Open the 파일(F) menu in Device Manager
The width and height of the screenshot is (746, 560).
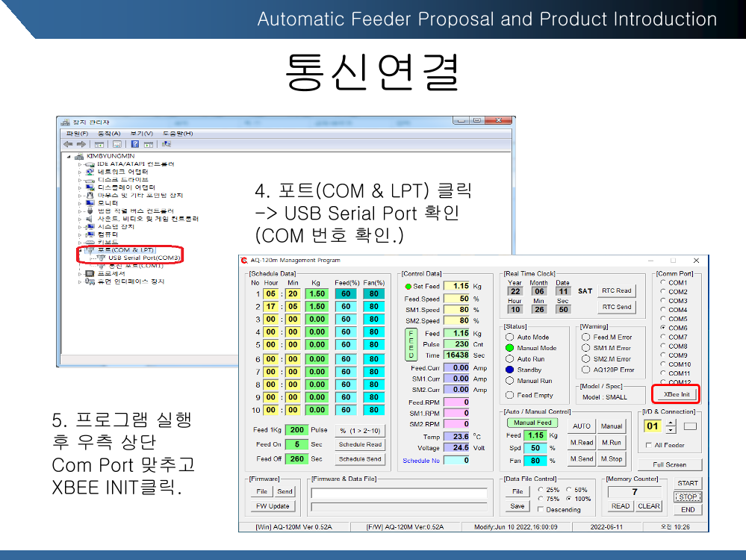[77, 133]
